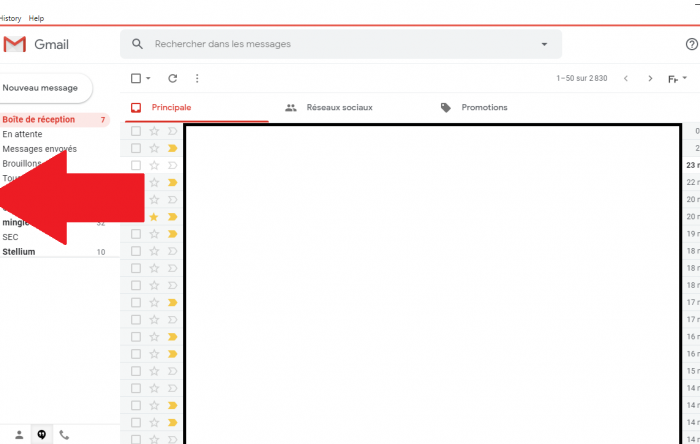
Task: Open the Boîte de réception folder
Action: pos(54,120)
